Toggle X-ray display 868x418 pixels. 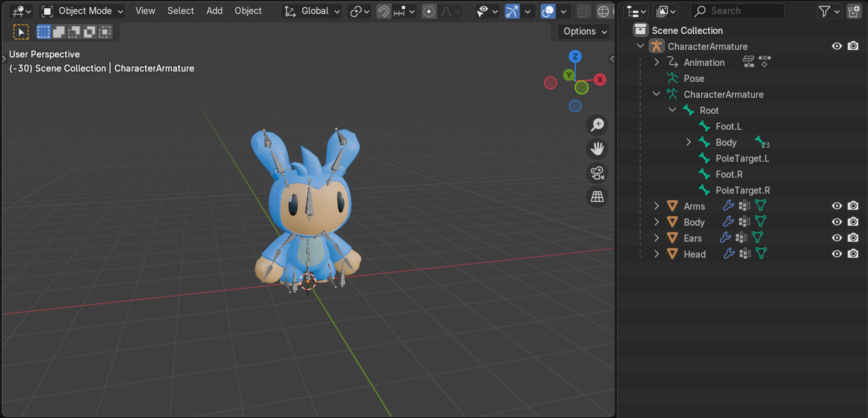[x=582, y=11]
